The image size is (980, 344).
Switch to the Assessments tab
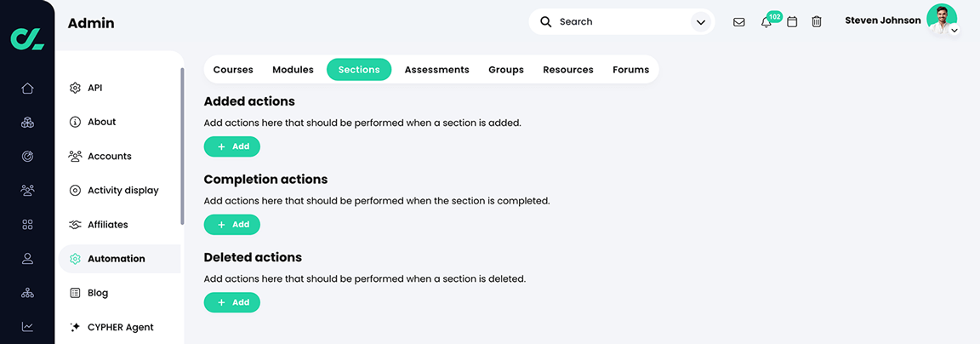(437, 70)
